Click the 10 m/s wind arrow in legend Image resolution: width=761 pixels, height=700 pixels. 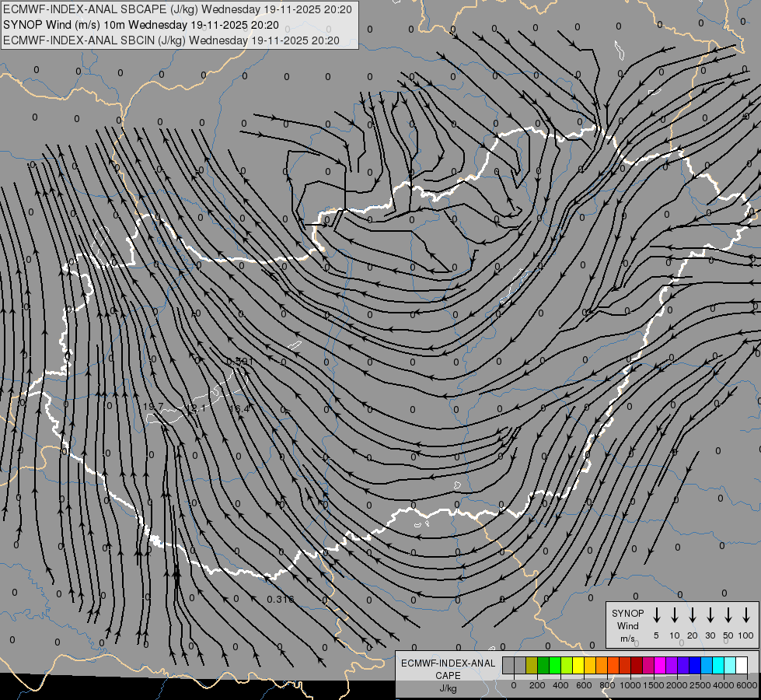(x=674, y=615)
